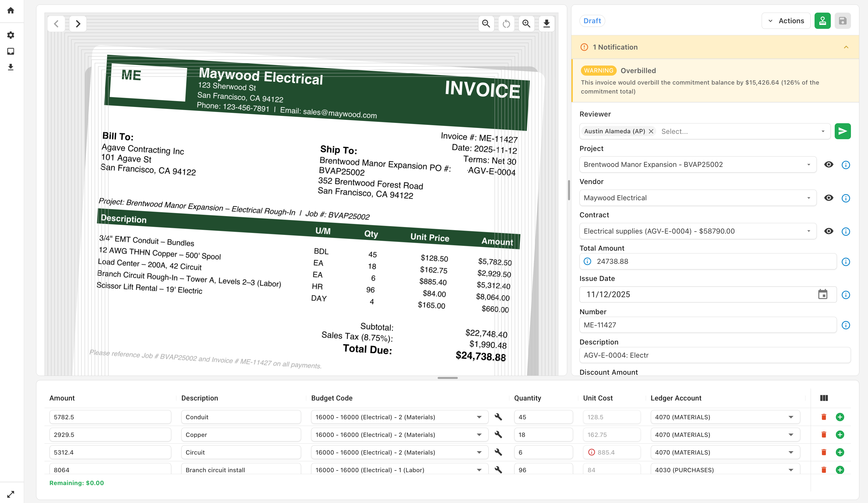Viewport: 868px width, 503px height.
Task: Open the home icon in sidebar
Action: [x=11, y=10]
